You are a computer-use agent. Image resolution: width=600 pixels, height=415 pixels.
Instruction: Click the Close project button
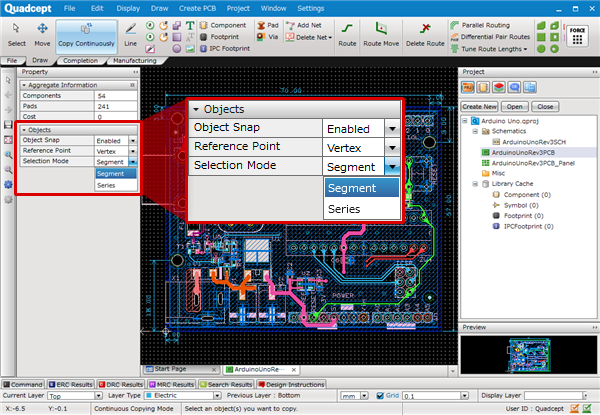[545, 107]
